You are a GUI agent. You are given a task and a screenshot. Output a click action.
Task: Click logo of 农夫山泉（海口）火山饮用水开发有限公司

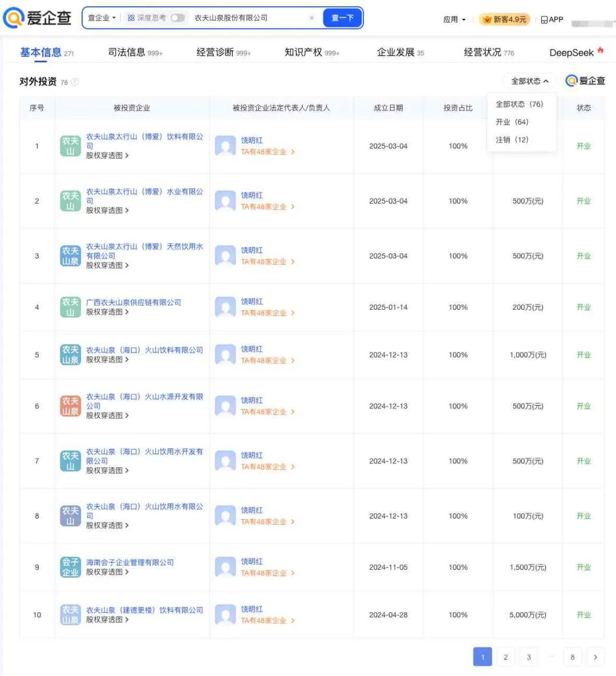pyautogui.click(x=70, y=461)
